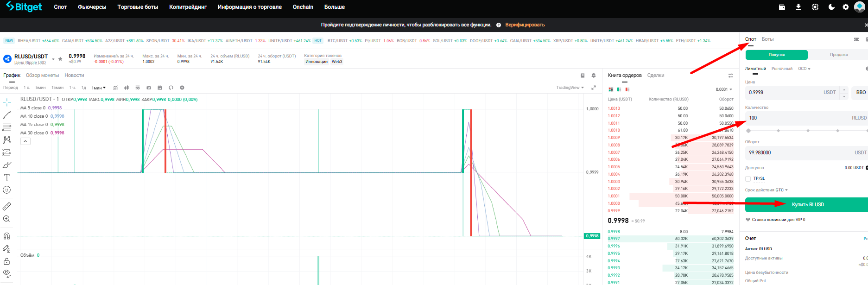Switch to Новости tab
Viewport: 868px width, 285px height.
tap(74, 75)
